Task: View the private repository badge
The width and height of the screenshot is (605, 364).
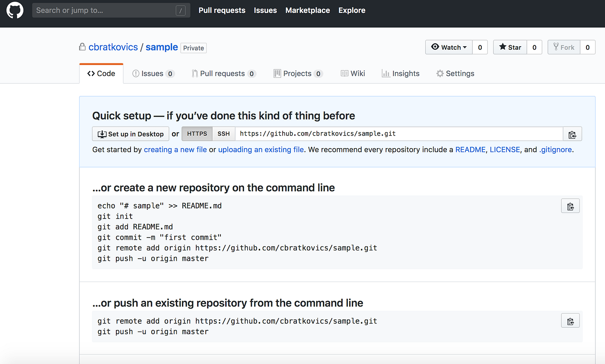Action: tap(193, 48)
